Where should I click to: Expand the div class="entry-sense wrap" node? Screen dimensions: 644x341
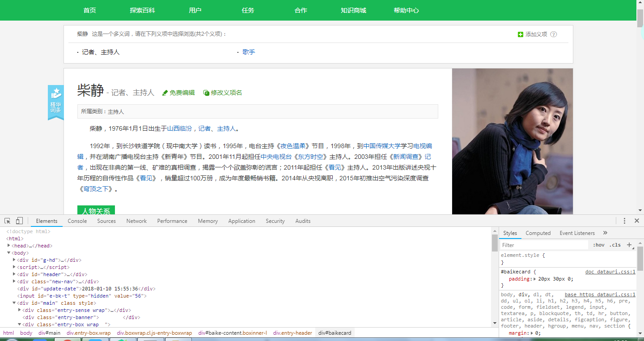20,310
